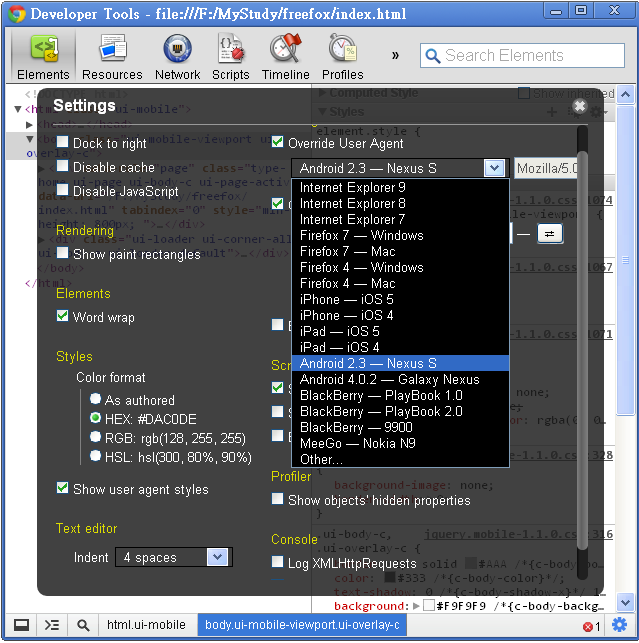Choose Internet Explorer 9 user agent
Image resolution: width=639 pixels, height=643 pixels.
click(x=400, y=187)
